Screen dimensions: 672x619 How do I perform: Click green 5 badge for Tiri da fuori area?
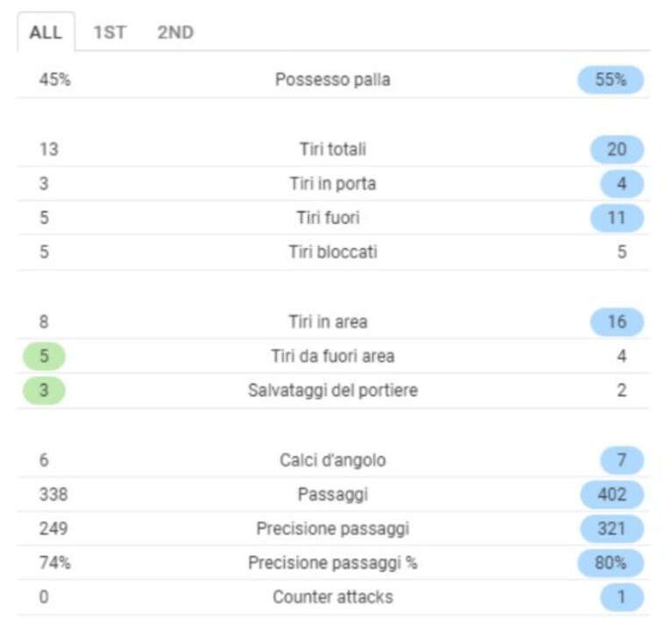tap(44, 356)
